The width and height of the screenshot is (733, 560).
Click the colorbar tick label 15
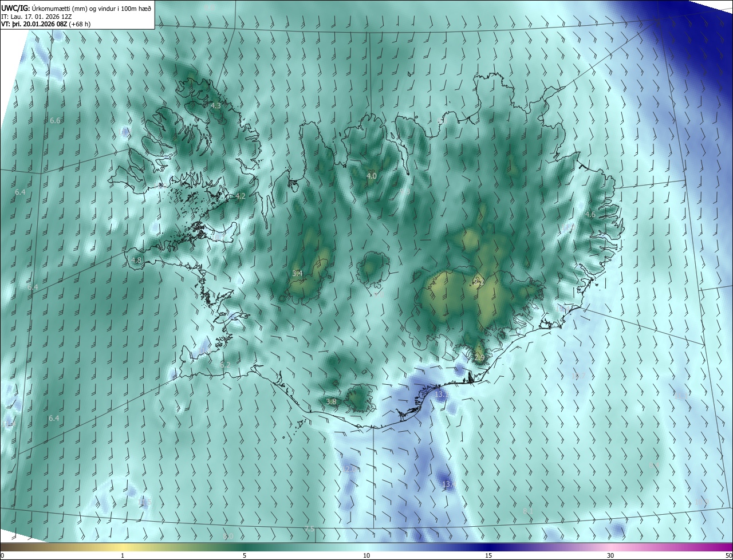pos(488,555)
